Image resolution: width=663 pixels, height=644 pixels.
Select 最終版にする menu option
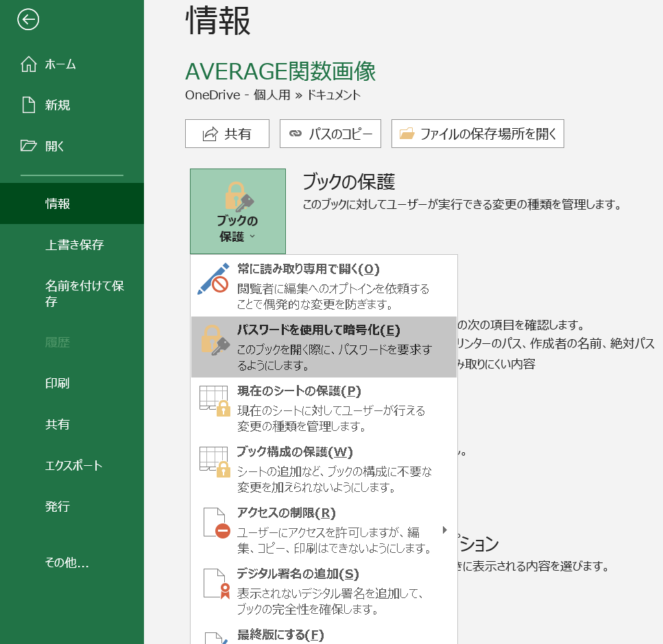click(x=280, y=634)
